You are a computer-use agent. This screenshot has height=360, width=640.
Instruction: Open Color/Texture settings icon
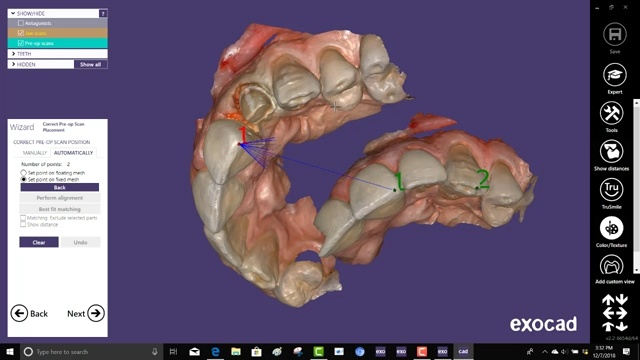[x=611, y=228]
